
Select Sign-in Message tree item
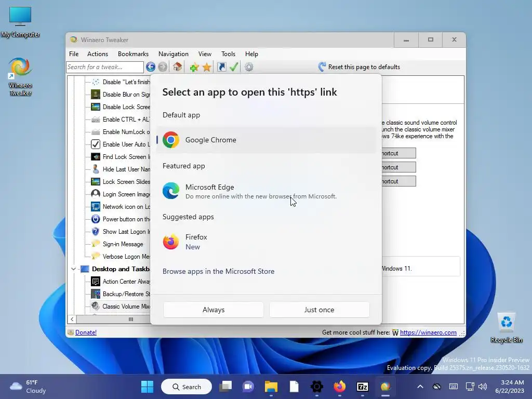click(x=117, y=244)
